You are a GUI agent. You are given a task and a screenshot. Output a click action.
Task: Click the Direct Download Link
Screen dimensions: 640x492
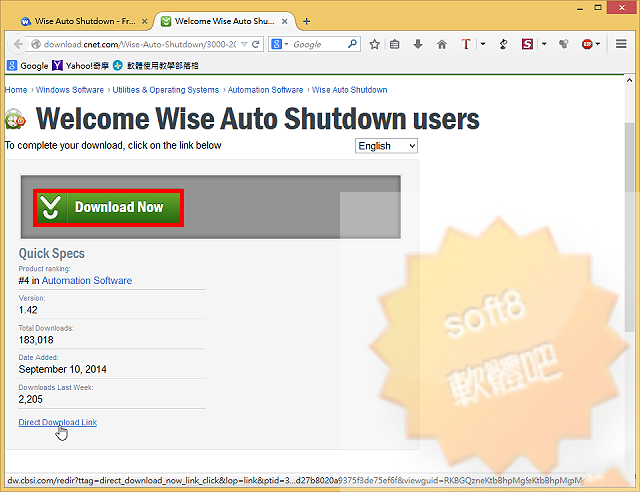click(58, 422)
